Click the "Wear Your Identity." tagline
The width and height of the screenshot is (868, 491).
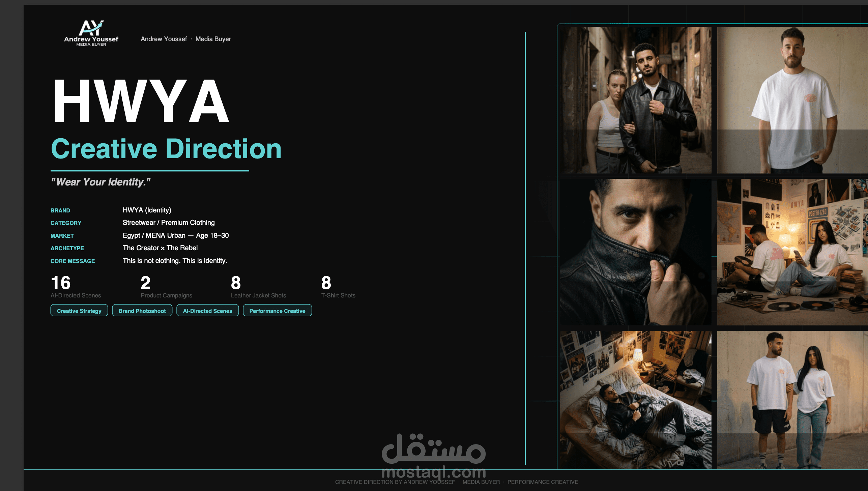click(100, 182)
